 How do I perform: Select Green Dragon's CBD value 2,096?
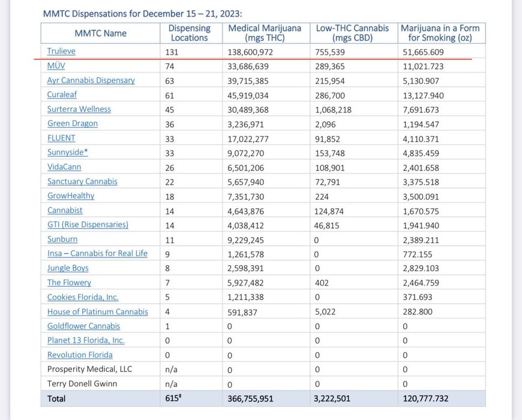tap(325, 124)
